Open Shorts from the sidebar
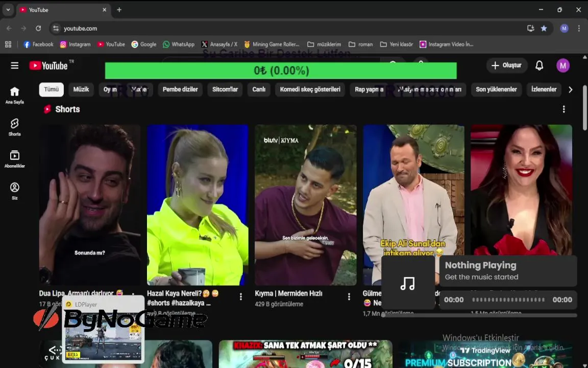This screenshot has width=588, height=368. click(15, 127)
